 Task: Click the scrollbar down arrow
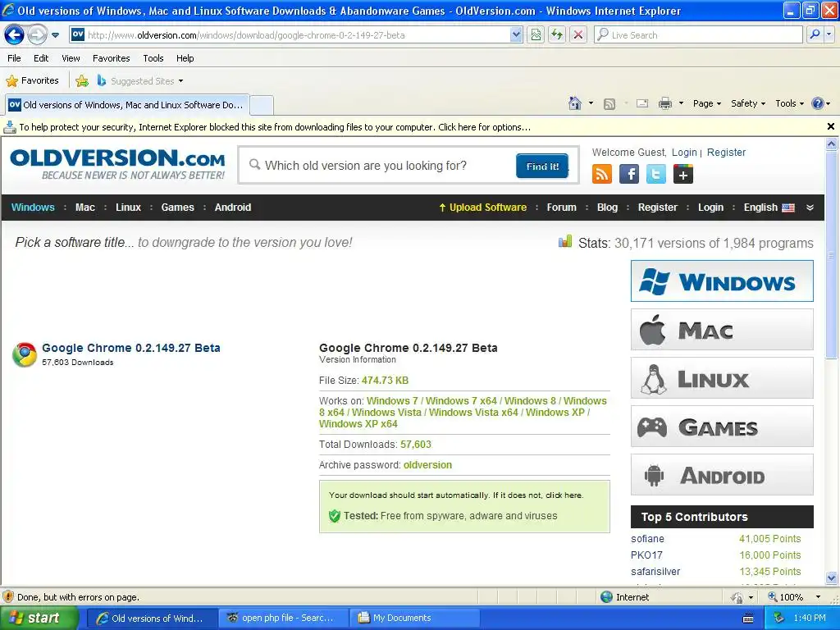click(x=832, y=578)
